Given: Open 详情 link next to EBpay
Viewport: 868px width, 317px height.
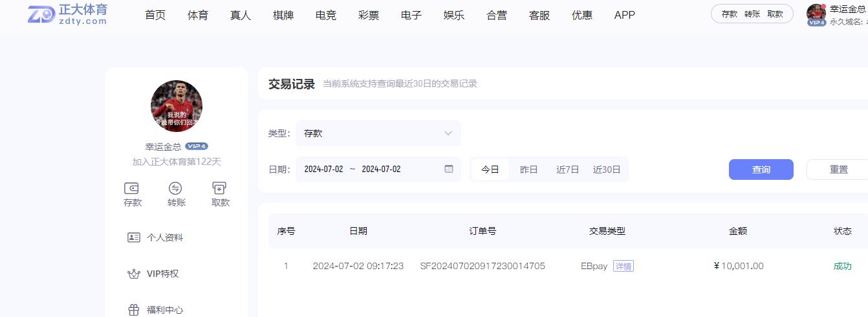Looking at the screenshot, I should click(x=624, y=266).
